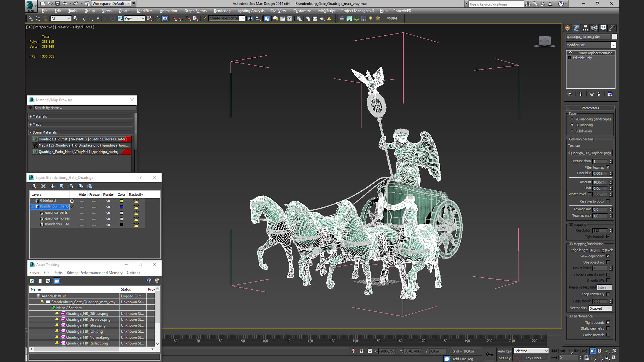The height and width of the screenshot is (362, 644).
Task: Toggle View-dependent checkbox
Action: pos(608,256)
